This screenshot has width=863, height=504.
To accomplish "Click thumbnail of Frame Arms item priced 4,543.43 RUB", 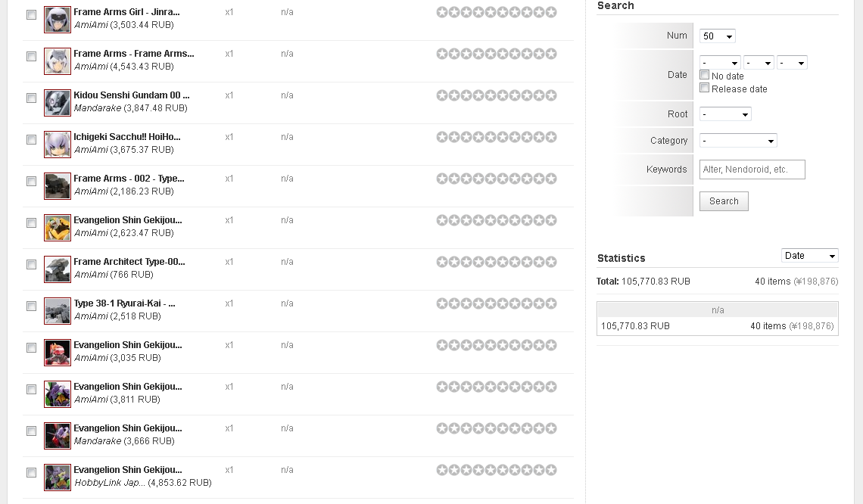I will (x=57, y=61).
